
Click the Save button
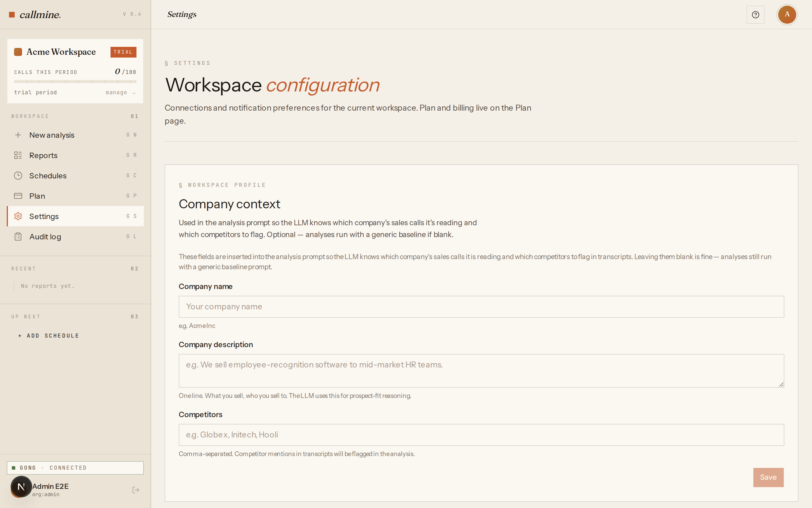[x=768, y=477]
